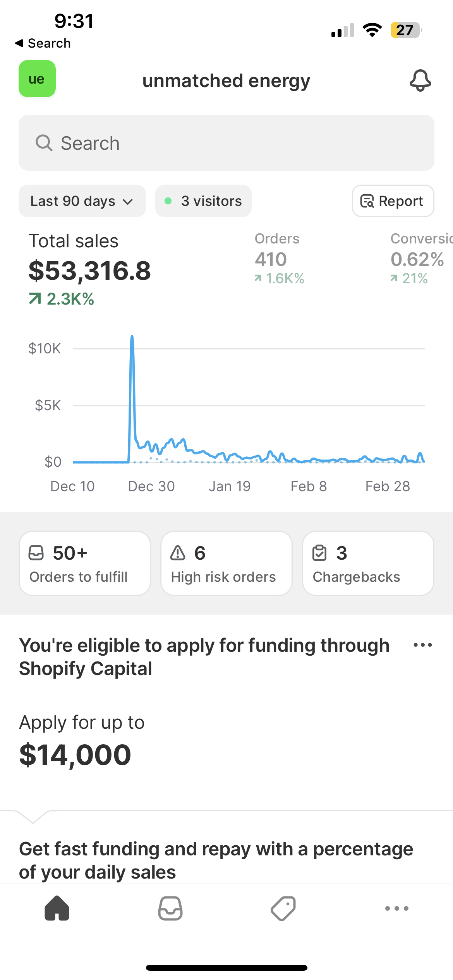Viewport: 453px width, 980px height.
Task: Go back to Search via status bar
Action: pos(43,43)
